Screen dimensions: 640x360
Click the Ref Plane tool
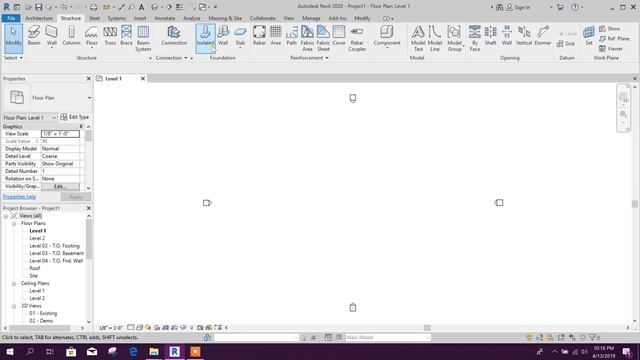(614, 39)
